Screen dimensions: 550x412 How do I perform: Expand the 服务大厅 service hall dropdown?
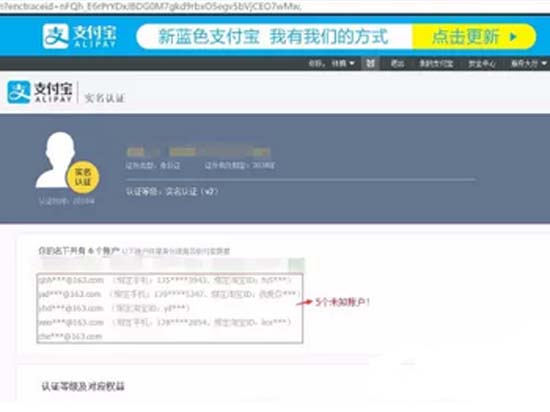click(x=529, y=63)
